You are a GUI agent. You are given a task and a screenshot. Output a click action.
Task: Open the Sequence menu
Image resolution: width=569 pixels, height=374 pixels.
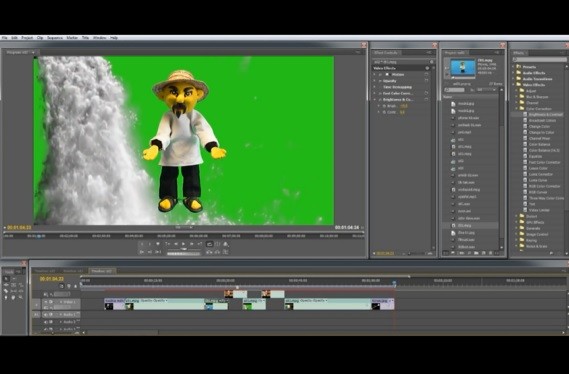[x=55, y=38]
